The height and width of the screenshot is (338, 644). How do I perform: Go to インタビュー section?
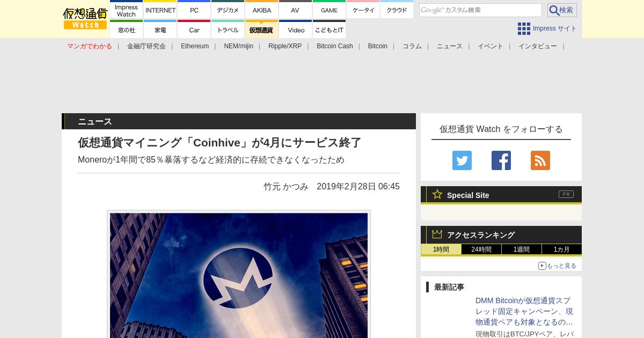point(538,46)
